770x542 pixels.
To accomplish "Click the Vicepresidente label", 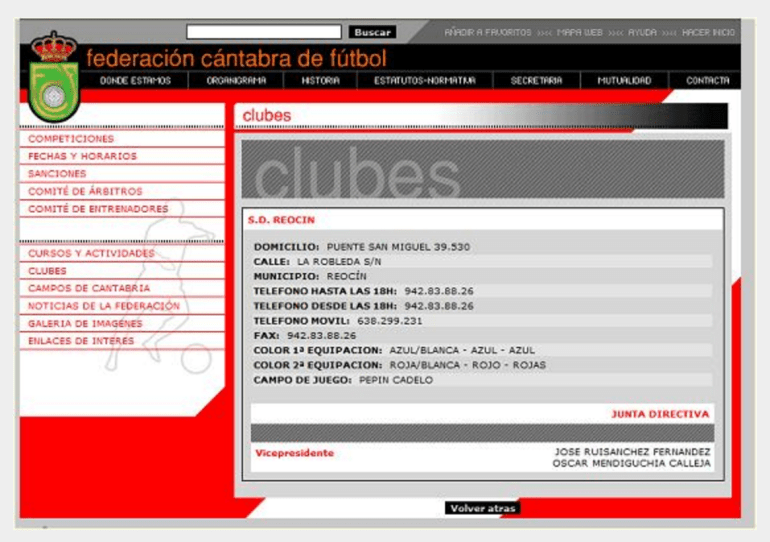I will [294, 453].
